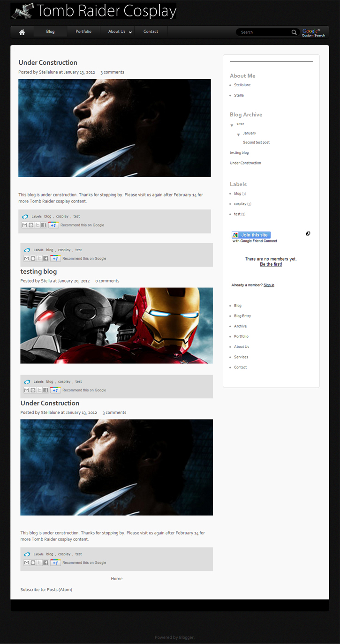Click Gmail email icon in topmost share bar

(x=25, y=225)
